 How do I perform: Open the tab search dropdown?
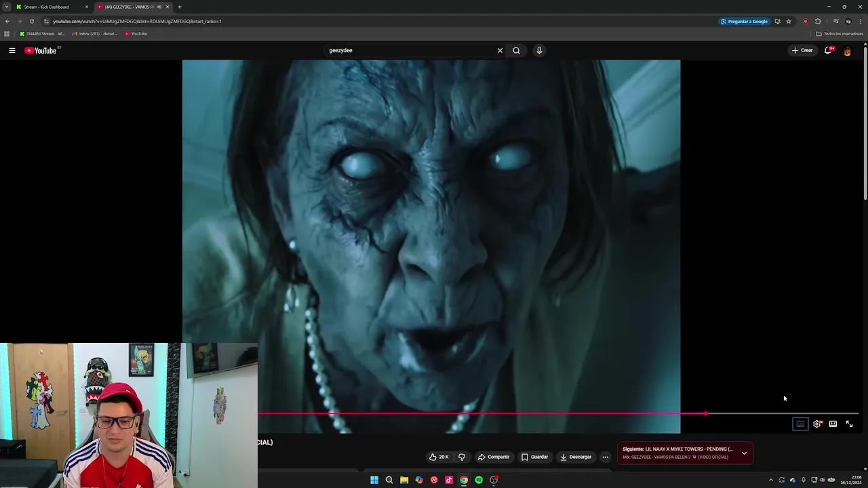(x=6, y=7)
